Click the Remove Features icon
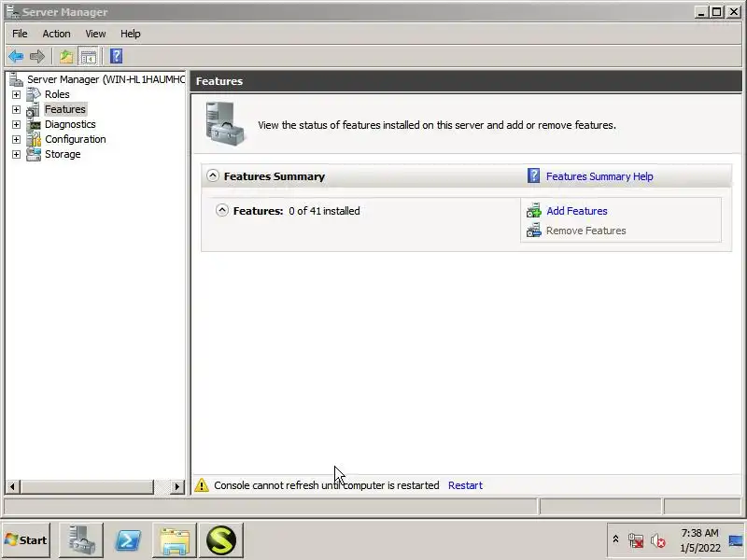Viewport: 747px width, 560px height. pos(533,230)
